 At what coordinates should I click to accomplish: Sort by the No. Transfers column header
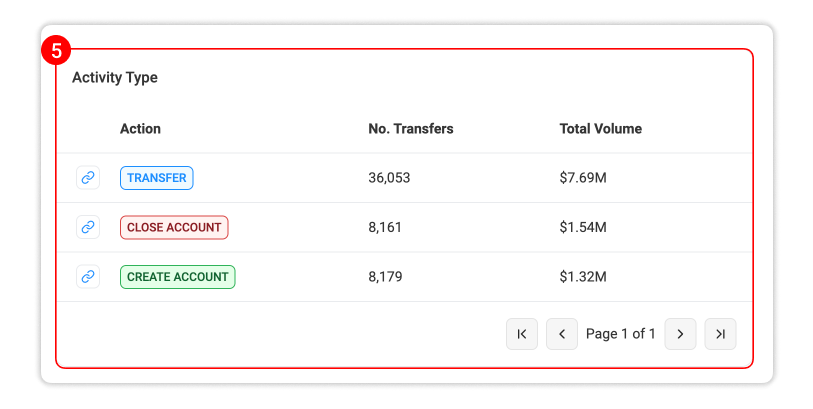point(410,129)
